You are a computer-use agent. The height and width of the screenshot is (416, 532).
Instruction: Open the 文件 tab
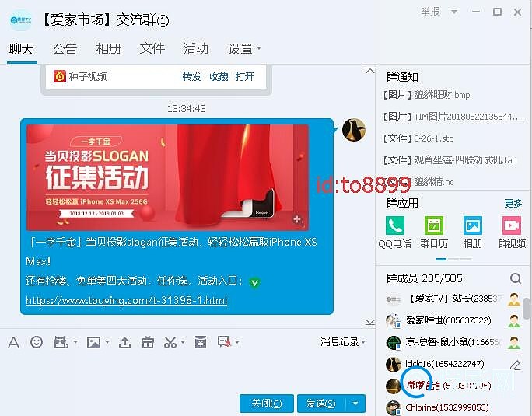152,49
